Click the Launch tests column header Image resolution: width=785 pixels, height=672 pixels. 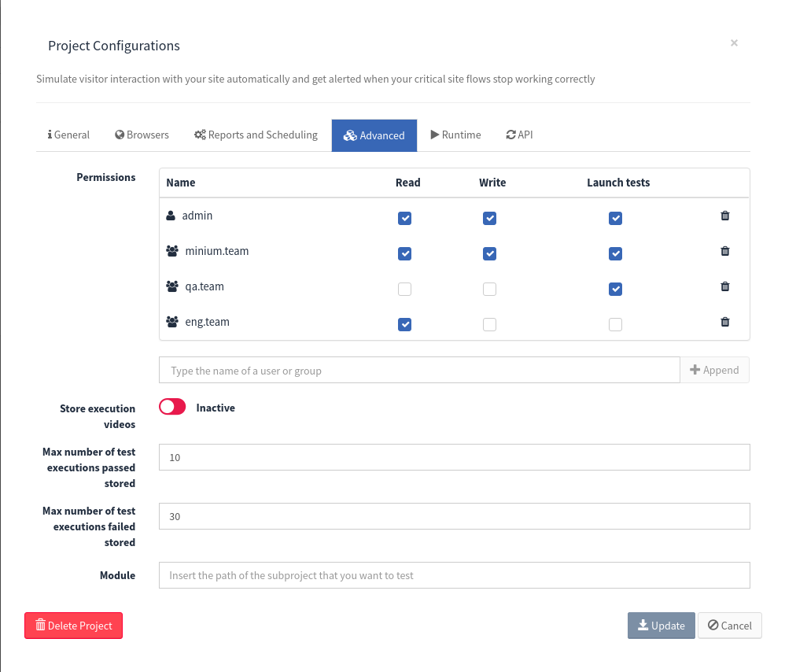tap(618, 183)
